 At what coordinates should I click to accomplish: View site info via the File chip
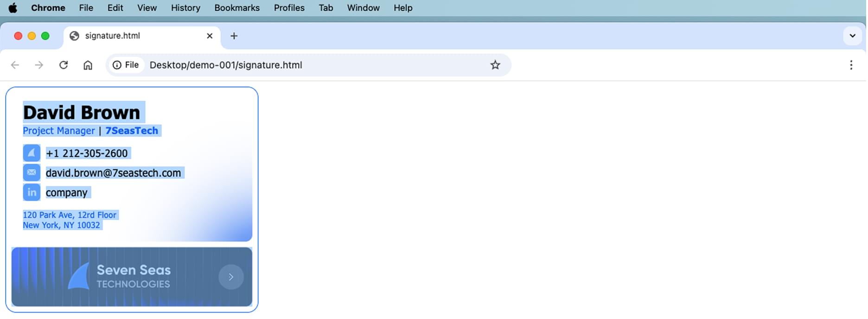point(126,65)
